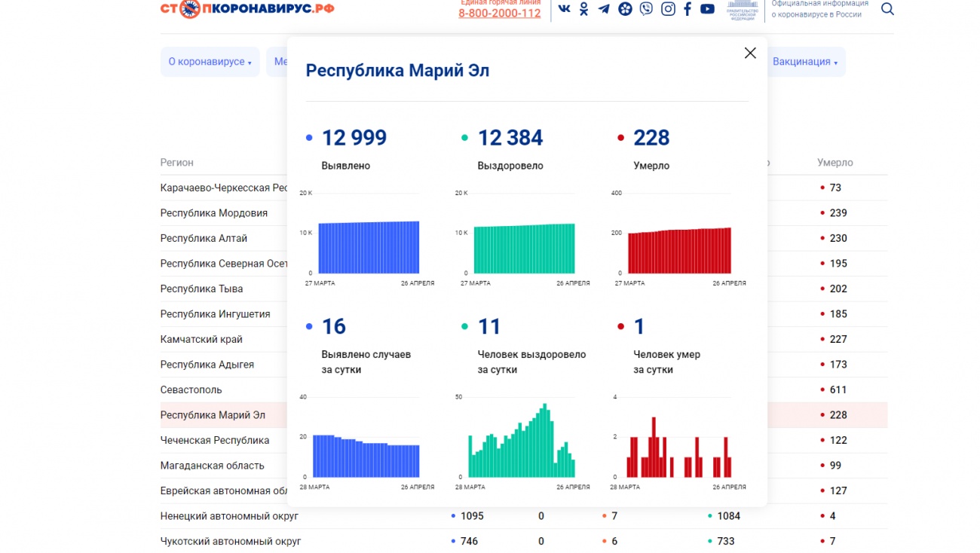Click the Умерло column header

pyautogui.click(x=835, y=163)
